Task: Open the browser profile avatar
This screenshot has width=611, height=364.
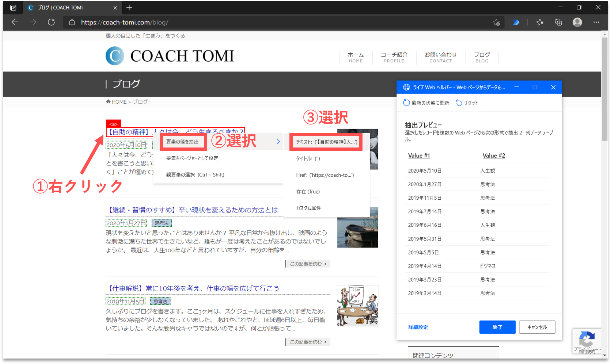Action: [x=577, y=22]
